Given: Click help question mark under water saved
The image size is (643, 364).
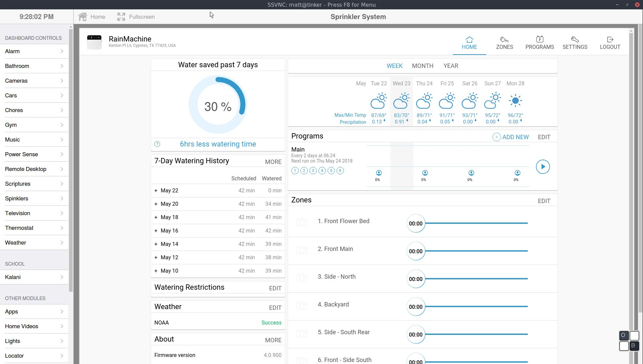Looking at the screenshot, I should click(x=157, y=144).
